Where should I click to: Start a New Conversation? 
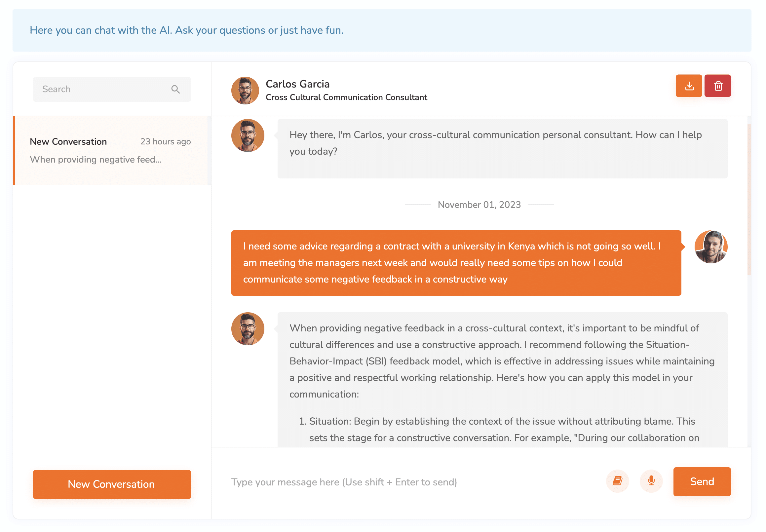112,484
